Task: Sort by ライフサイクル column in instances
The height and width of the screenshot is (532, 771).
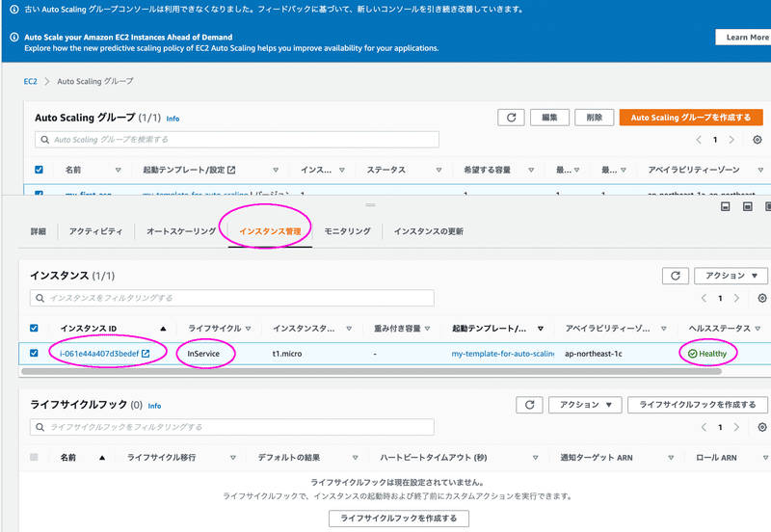Action: [x=249, y=328]
